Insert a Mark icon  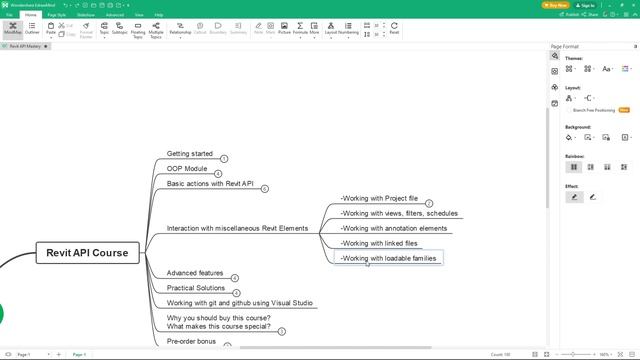click(x=271, y=28)
